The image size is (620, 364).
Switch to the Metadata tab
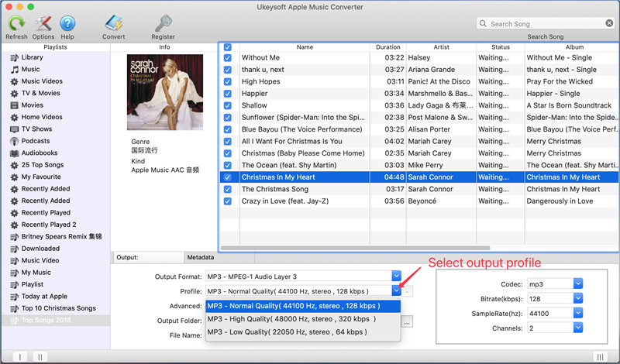click(x=219, y=257)
